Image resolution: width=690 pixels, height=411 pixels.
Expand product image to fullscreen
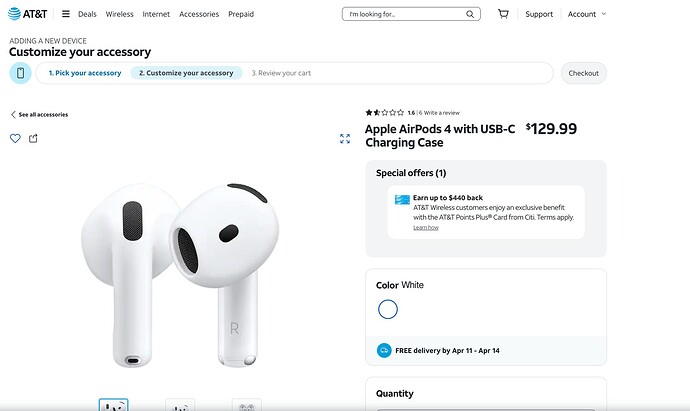pos(345,138)
